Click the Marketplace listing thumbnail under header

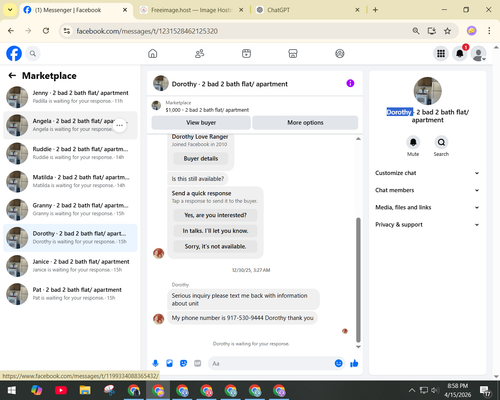(x=156, y=105)
